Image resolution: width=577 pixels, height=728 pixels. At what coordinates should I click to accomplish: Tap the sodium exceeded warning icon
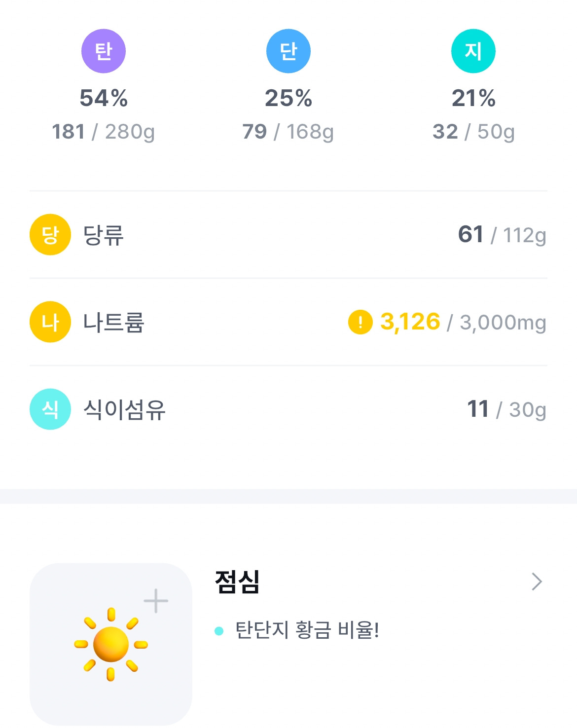click(361, 322)
